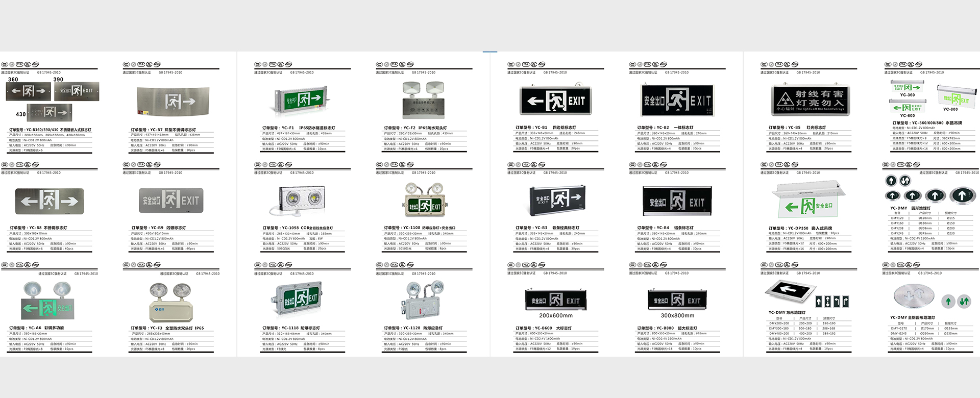Click the YC-B800 300x800mm extra-large sign image
The image size is (980, 398).
click(677, 300)
